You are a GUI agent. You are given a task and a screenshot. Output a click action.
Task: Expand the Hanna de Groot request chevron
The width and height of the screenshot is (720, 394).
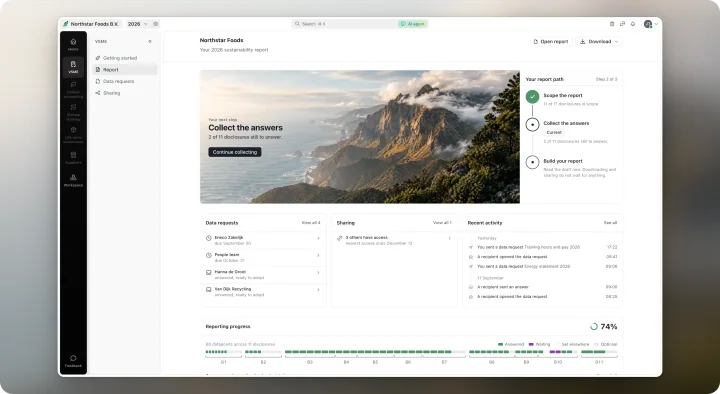[x=318, y=272]
